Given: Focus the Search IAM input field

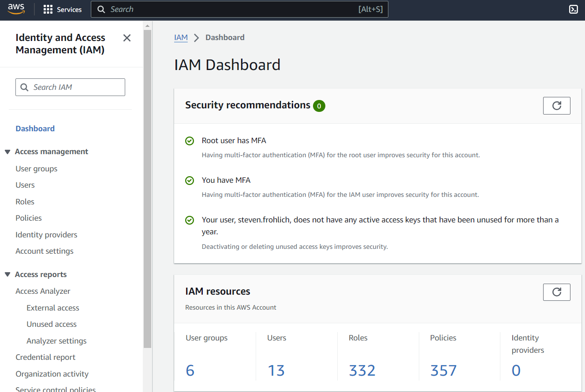Looking at the screenshot, I should 71,87.
